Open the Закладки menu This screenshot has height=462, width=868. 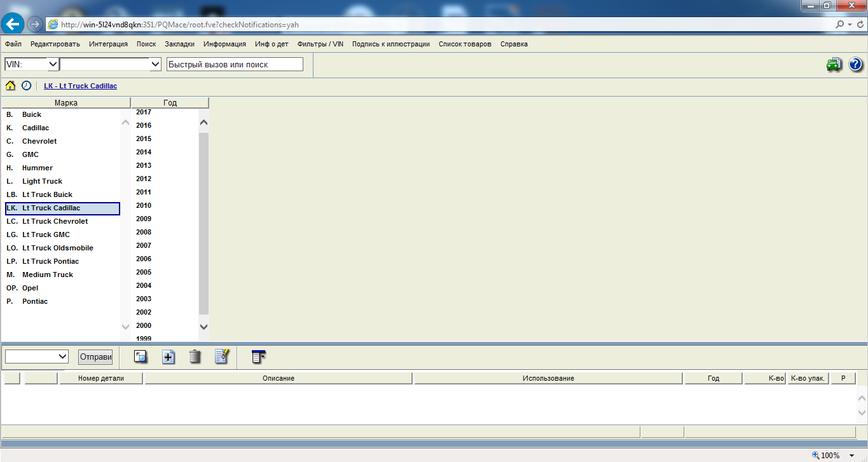coord(180,44)
